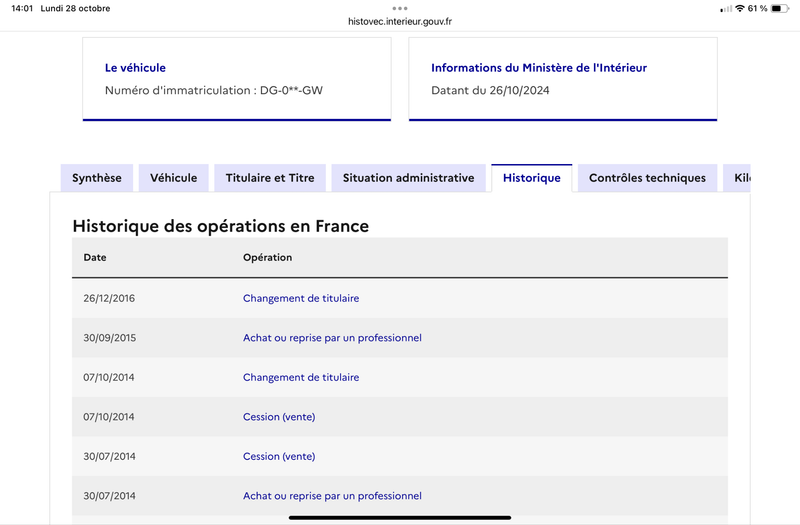Open the Synthèse tab
Image resolution: width=800 pixels, height=525 pixels.
[96, 178]
